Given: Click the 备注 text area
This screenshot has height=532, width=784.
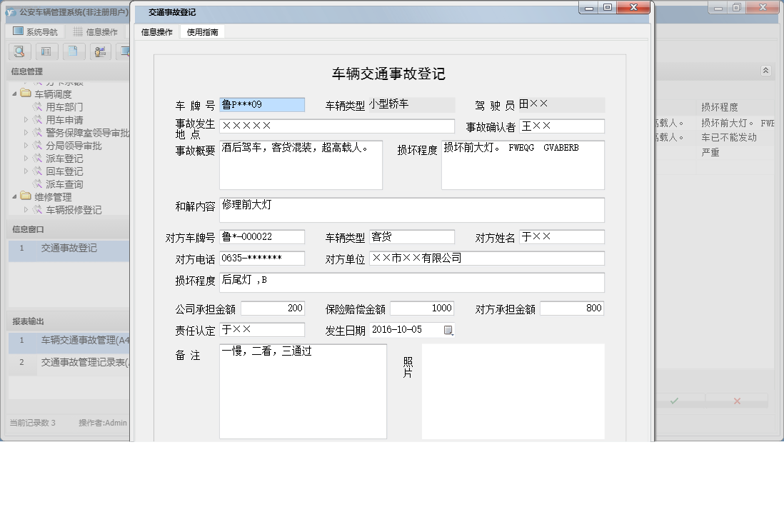Looking at the screenshot, I should pyautogui.click(x=303, y=391).
